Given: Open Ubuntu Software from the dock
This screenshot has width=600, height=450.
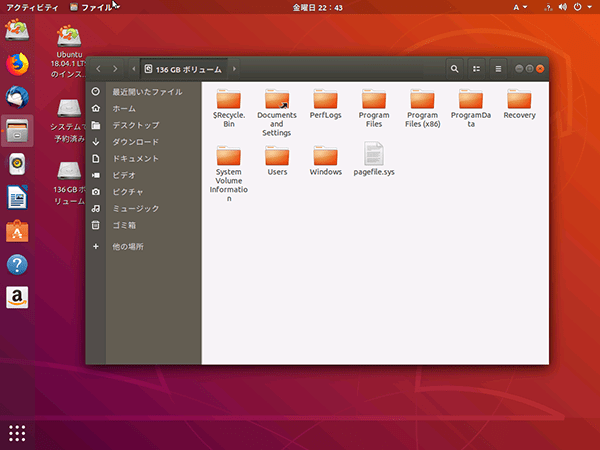Looking at the screenshot, I should (x=17, y=231).
